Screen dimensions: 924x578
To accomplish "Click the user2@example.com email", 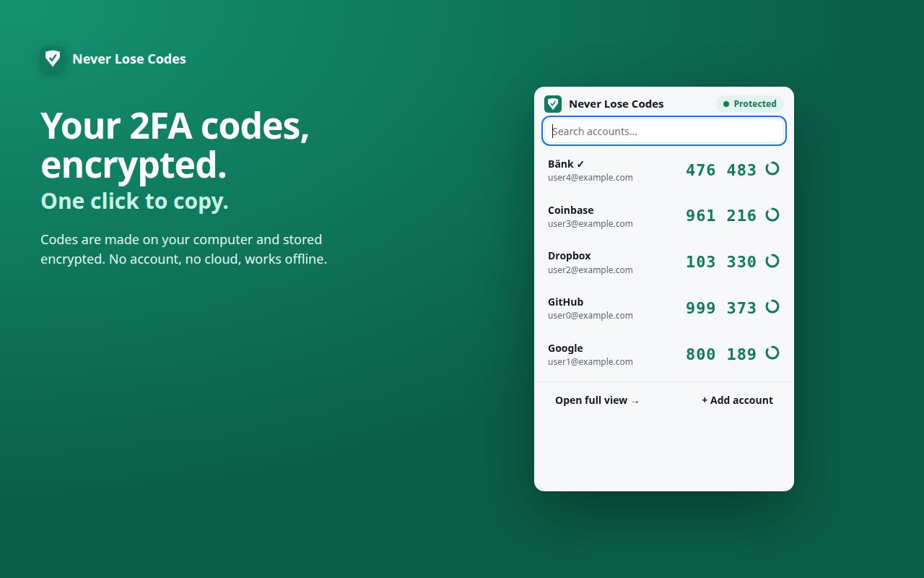I will [590, 270].
